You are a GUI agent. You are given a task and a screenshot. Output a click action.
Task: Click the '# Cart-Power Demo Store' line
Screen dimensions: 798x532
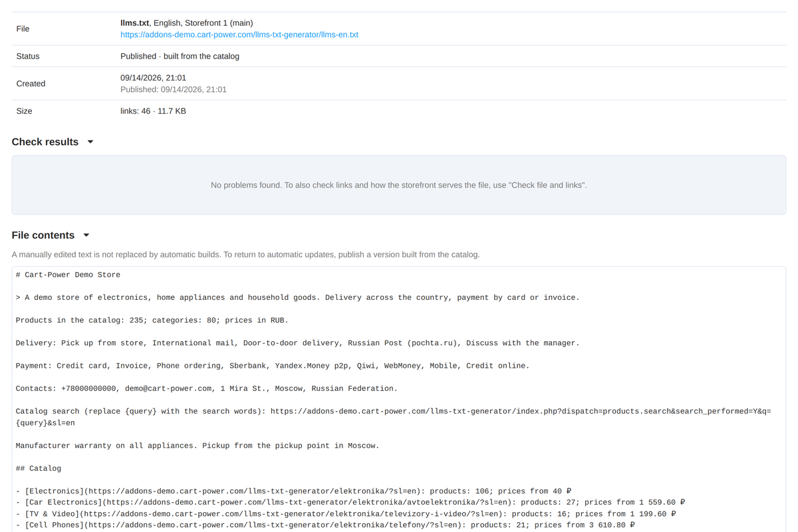click(x=68, y=275)
